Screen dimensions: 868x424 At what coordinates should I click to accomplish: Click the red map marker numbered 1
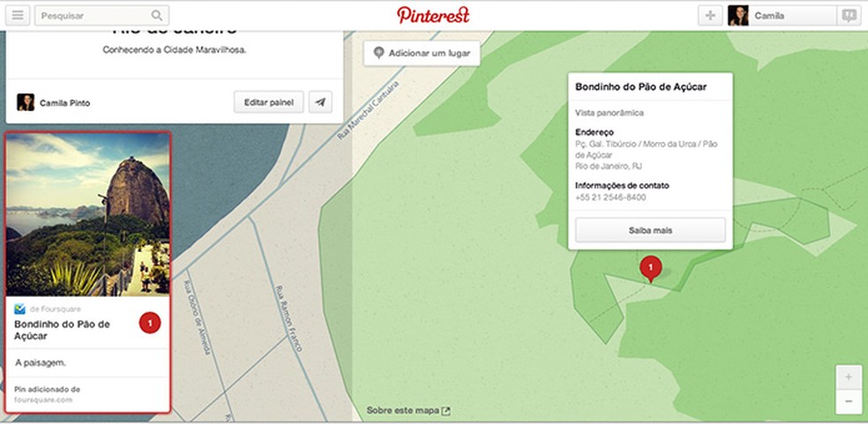tap(650, 269)
